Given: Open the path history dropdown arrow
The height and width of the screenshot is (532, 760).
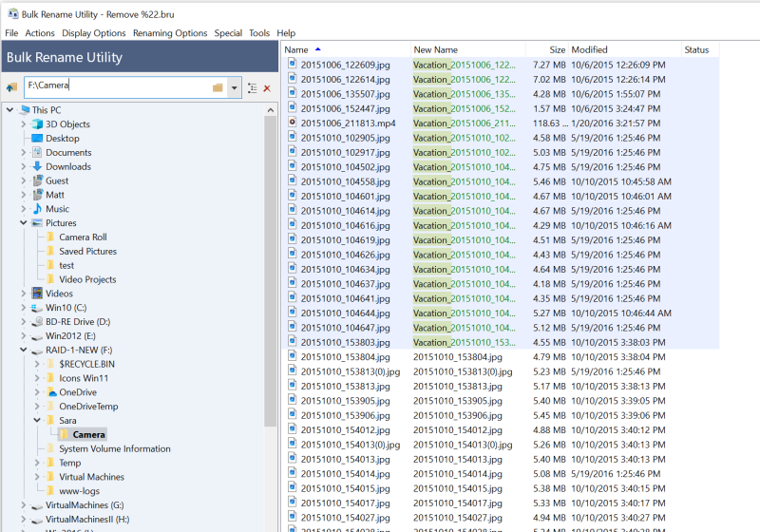Looking at the screenshot, I should click(234, 87).
